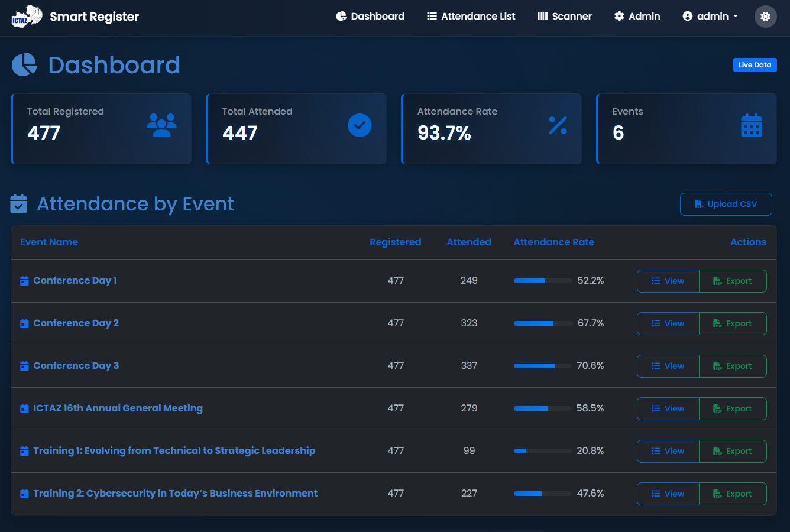Toggle the theme sun icon button
This screenshot has height=532, width=790.
765,17
